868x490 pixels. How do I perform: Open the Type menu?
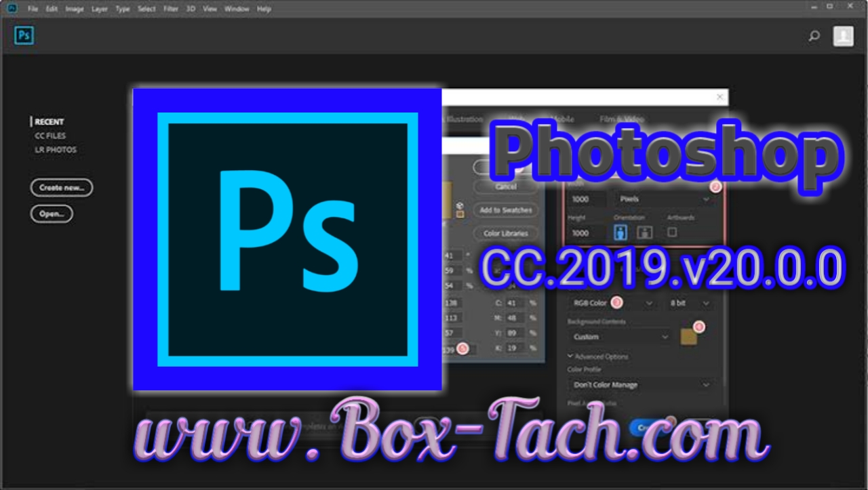coord(122,9)
